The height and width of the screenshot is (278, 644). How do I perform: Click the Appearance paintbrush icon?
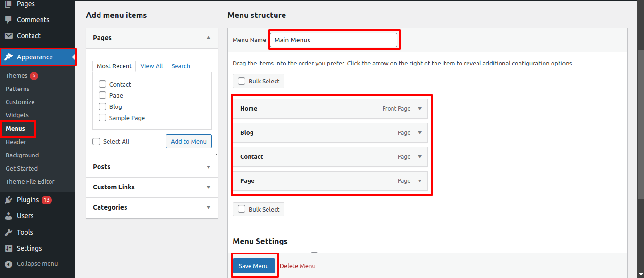point(8,57)
